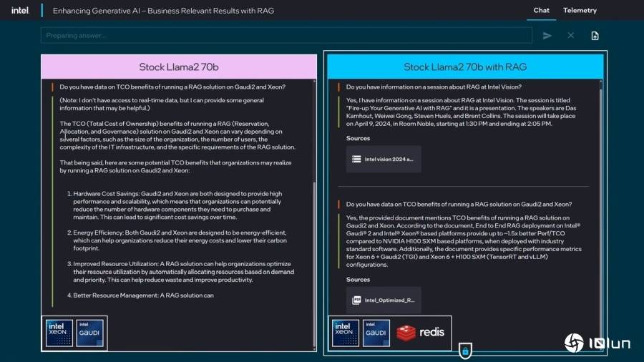Open the Intel vision 2024 source card
This screenshot has width=644, height=362.
pyautogui.click(x=384, y=160)
